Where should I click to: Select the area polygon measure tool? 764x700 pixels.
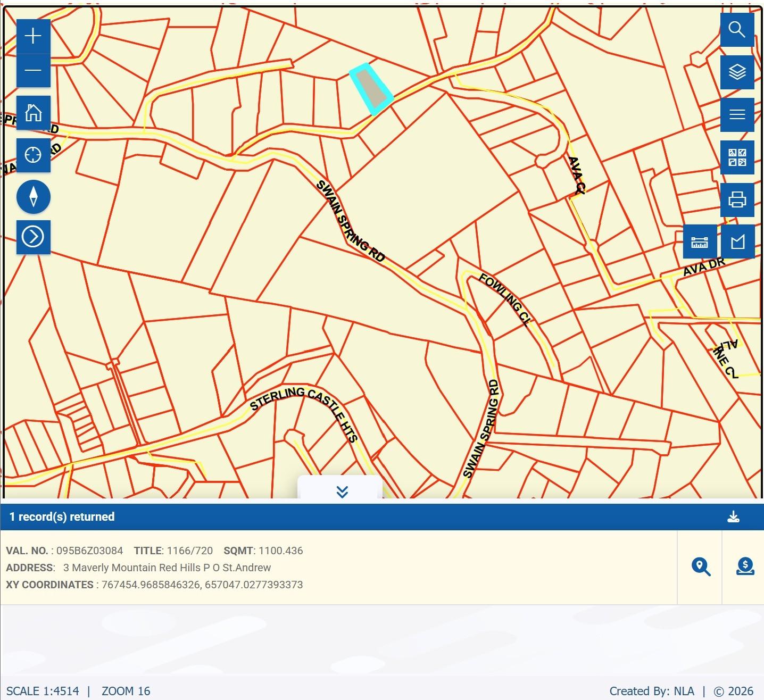[x=737, y=243]
